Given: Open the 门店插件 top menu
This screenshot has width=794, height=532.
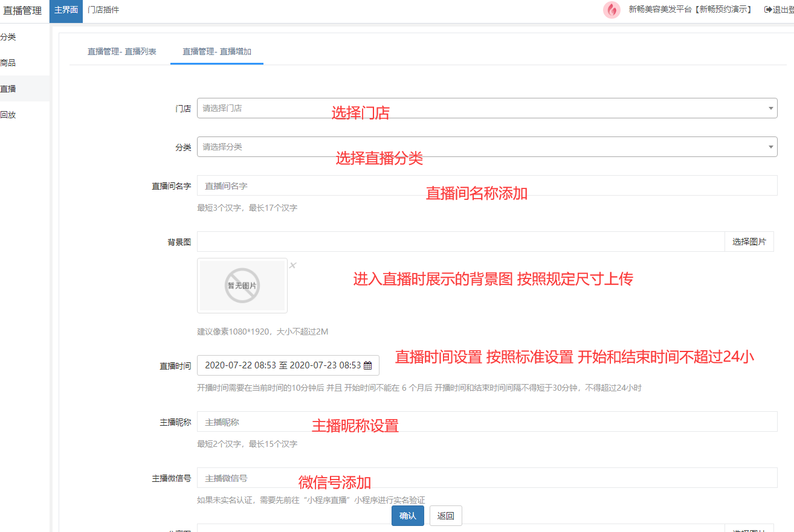Looking at the screenshot, I should point(103,10).
